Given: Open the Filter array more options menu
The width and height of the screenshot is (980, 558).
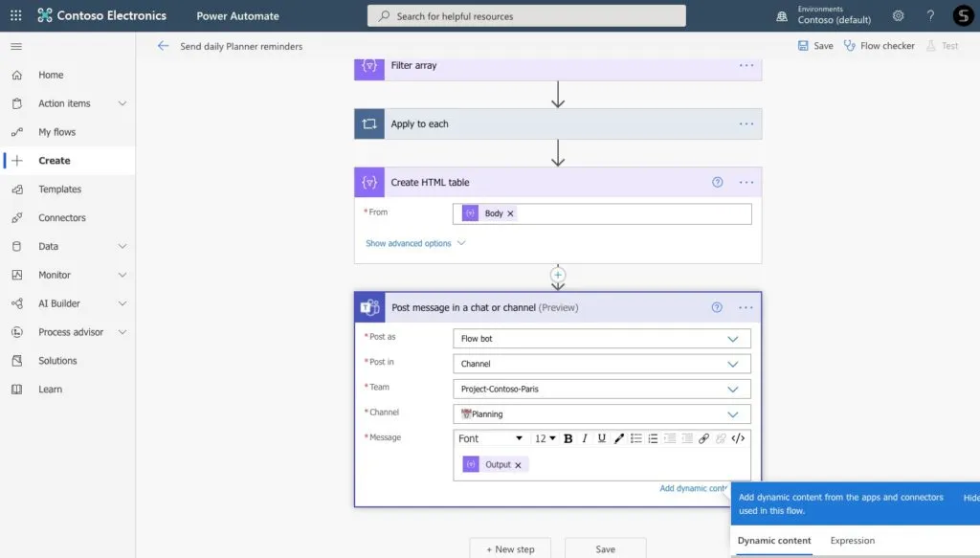Looking at the screenshot, I should 746,66.
